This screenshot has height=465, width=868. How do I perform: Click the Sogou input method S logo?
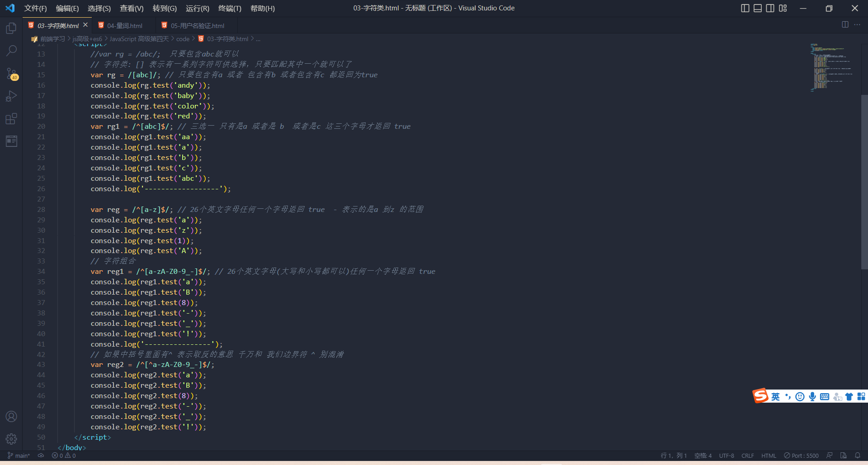coord(760,396)
